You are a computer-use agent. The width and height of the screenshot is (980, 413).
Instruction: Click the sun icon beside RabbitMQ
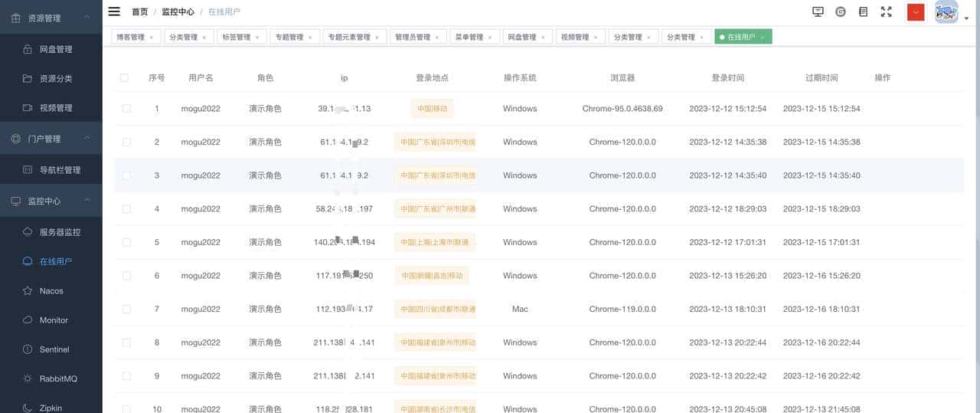(x=28, y=379)
